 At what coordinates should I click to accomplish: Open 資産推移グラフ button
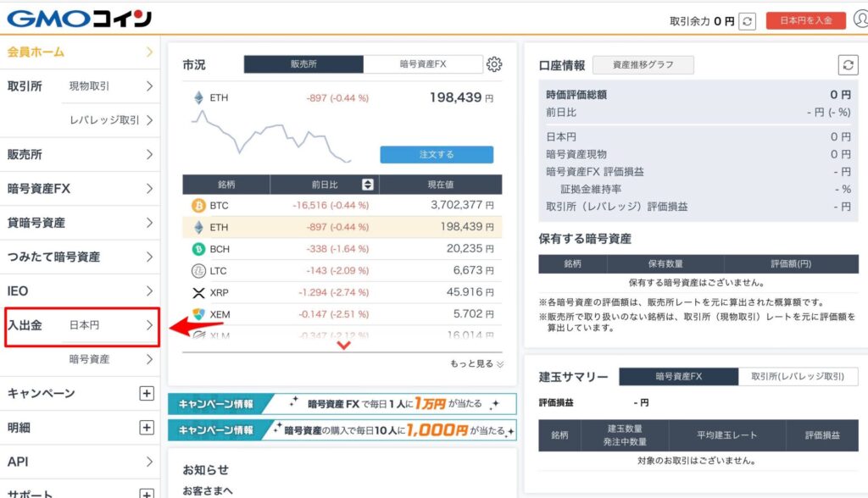click(x=643, y=64)
